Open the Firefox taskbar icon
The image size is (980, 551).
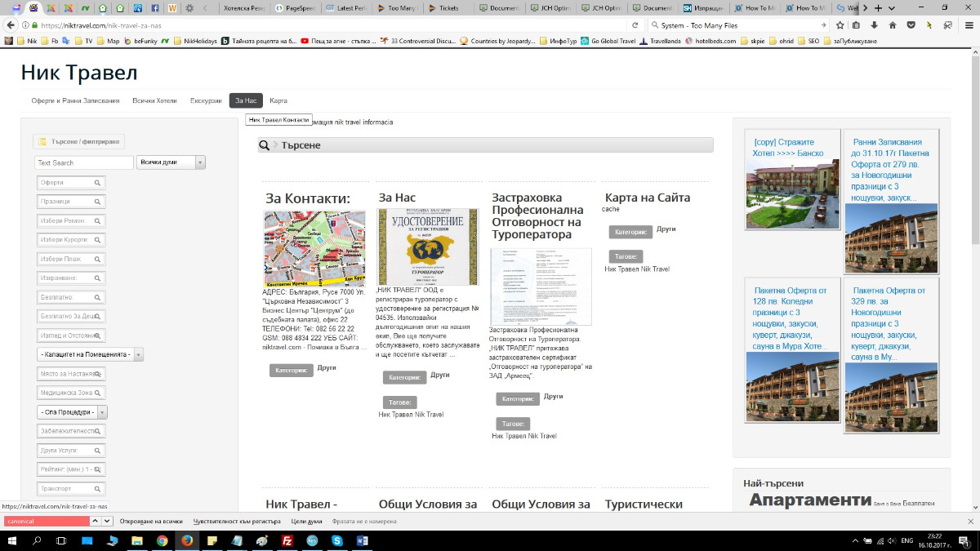point(187,540)
